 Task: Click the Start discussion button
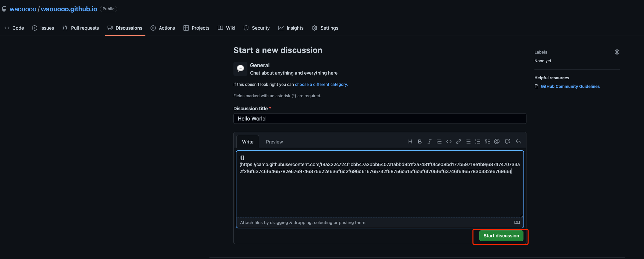click(501, 236)
